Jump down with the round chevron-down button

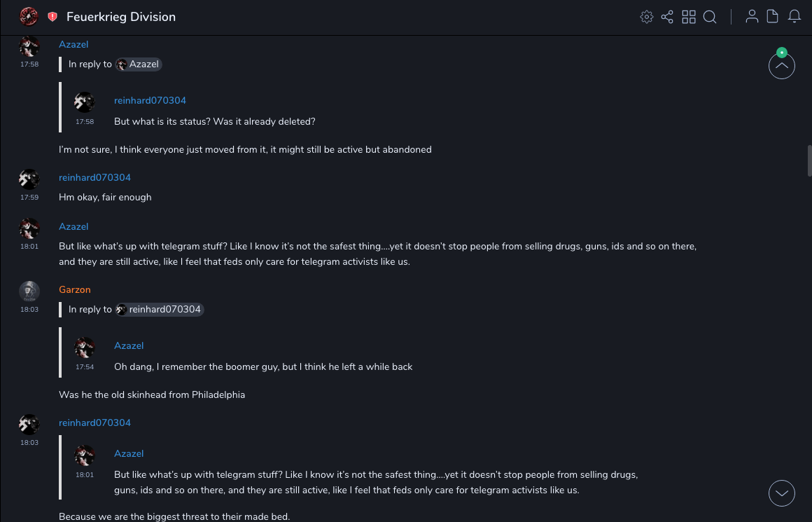781,493
